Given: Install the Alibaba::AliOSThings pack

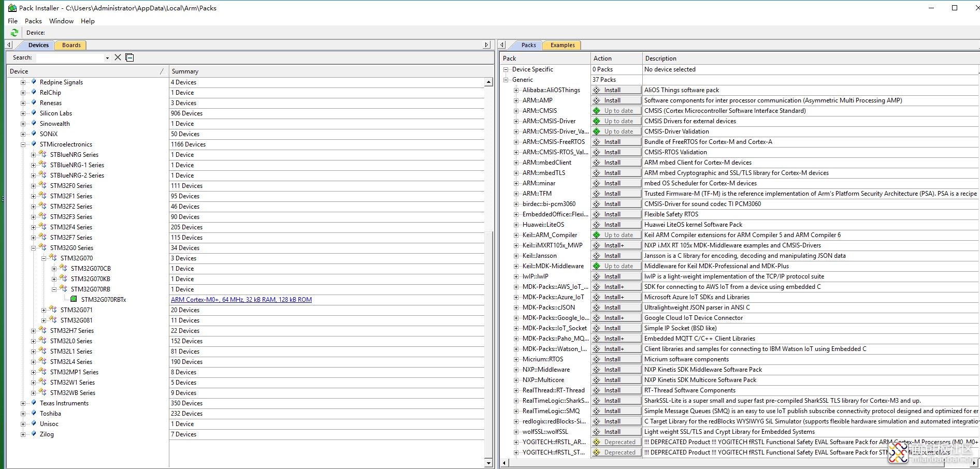Looking at the screenshot, I should (616, 90).
